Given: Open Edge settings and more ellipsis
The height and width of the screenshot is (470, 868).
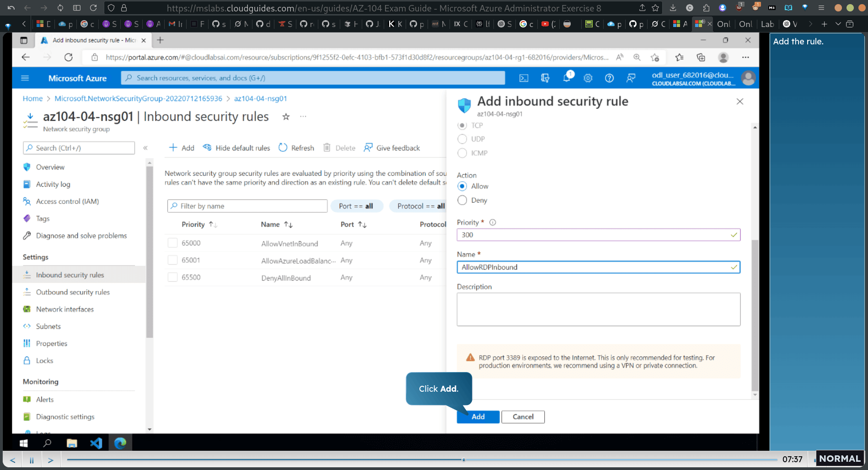Looking at the screenshot, I should [745, 57].
